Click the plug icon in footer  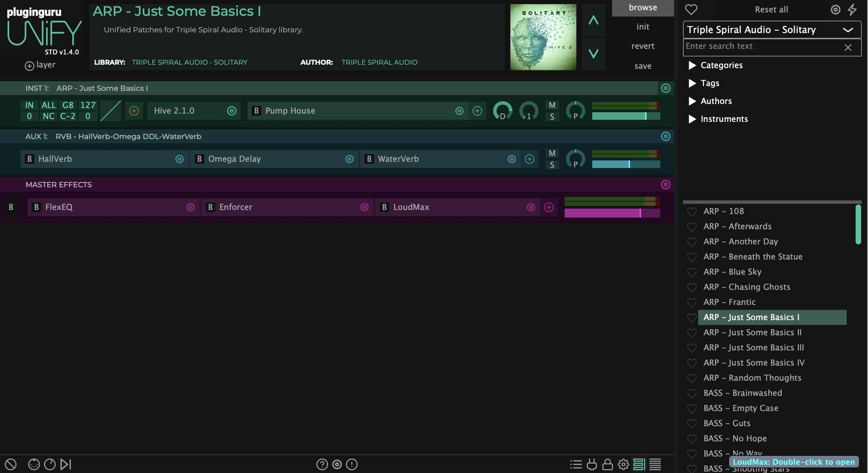(592, 464)
